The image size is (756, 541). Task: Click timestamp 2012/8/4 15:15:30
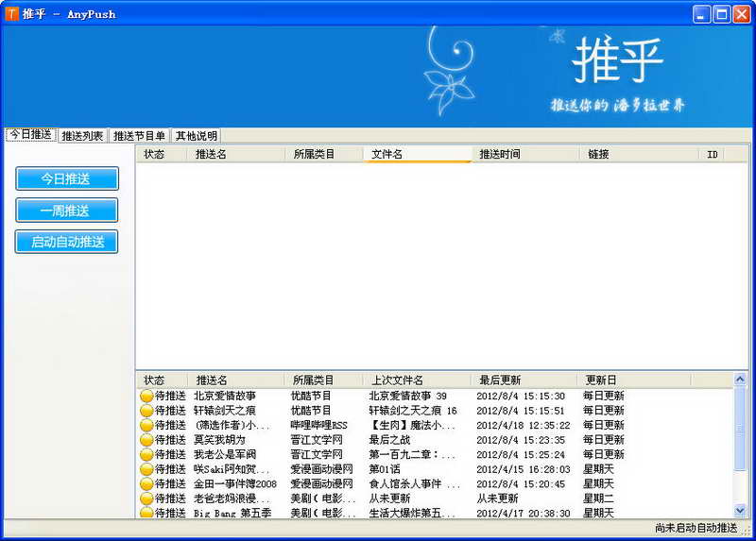click(x=521, y=396)
